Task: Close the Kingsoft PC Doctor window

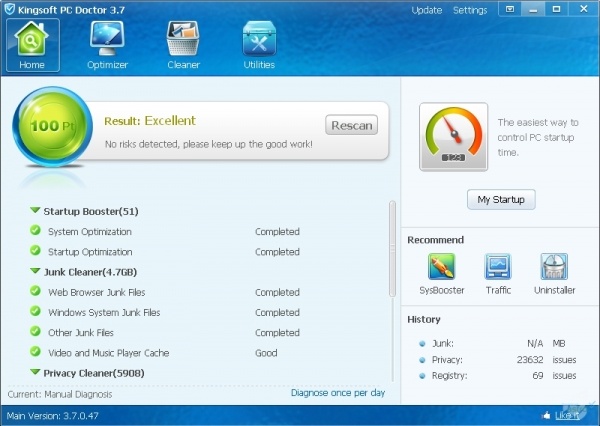Action: point(583,9)
